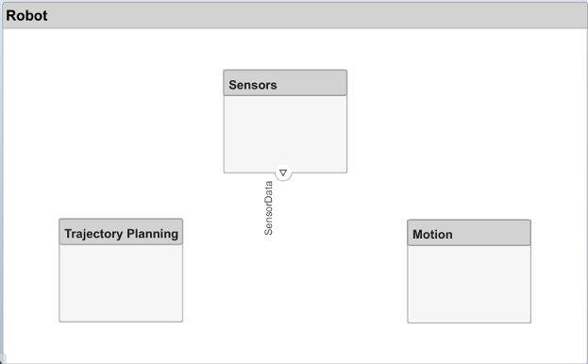
Task: Select the vertical SensorData port label
Action: click(x=268, y=208)
